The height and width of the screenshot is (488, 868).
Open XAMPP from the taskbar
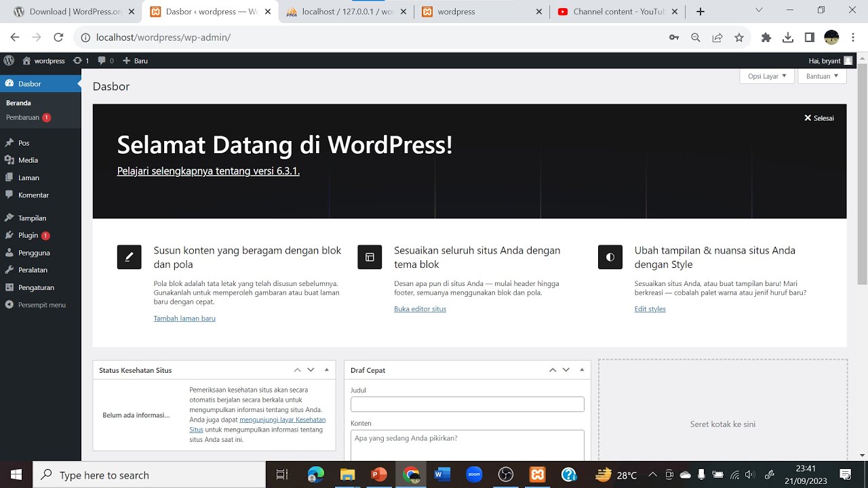[538, 474]
